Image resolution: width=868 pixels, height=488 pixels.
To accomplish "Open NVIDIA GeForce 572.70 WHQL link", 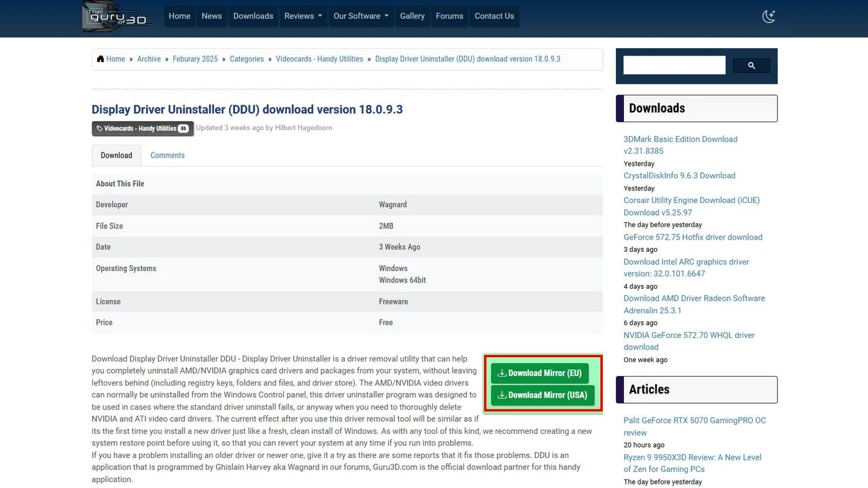I will tap(689, 341).
